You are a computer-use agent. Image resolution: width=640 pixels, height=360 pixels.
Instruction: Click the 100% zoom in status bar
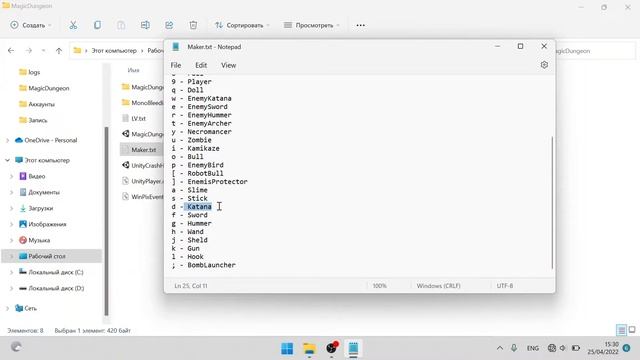[x=380, y=286]
